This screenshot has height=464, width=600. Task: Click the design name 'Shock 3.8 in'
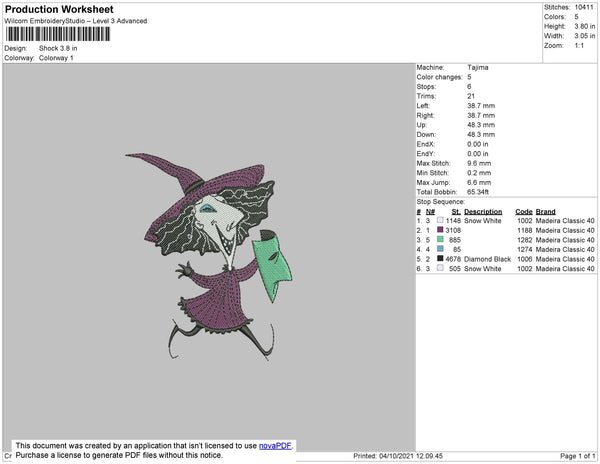point(58,48)
